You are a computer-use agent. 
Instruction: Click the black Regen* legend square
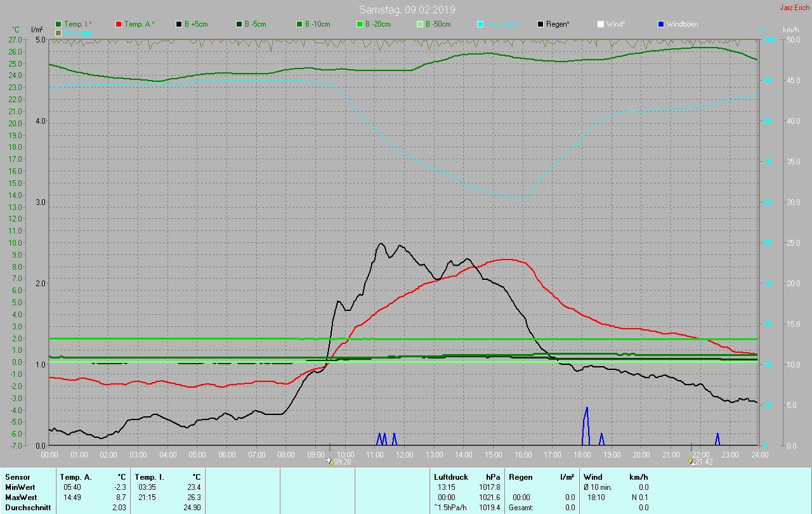(540, 24)
